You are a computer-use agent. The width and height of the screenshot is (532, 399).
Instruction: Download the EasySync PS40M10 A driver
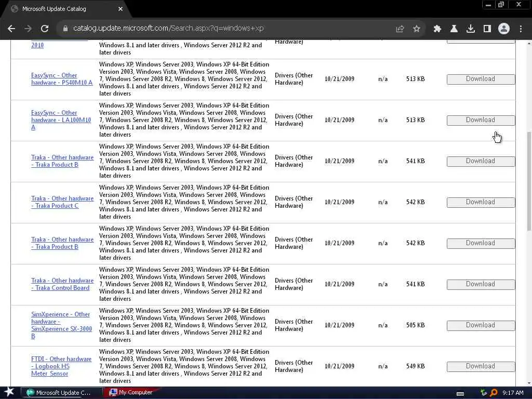[x=481, y=79]
